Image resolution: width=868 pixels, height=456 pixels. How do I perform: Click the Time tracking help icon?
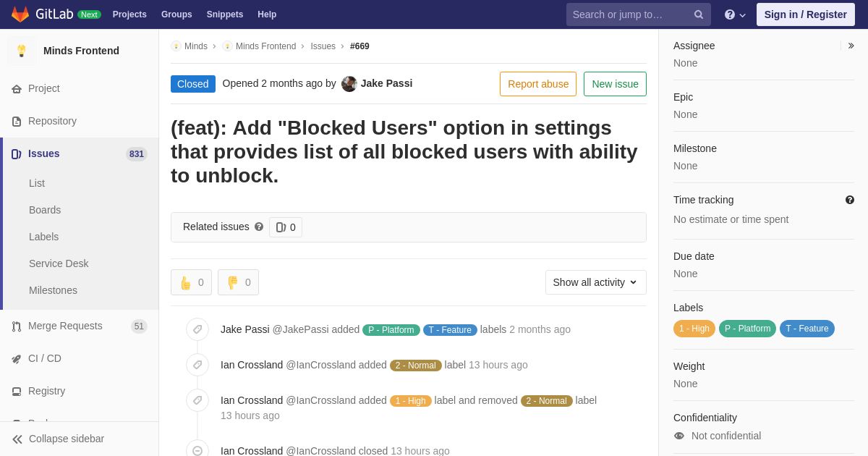(850, 200)
